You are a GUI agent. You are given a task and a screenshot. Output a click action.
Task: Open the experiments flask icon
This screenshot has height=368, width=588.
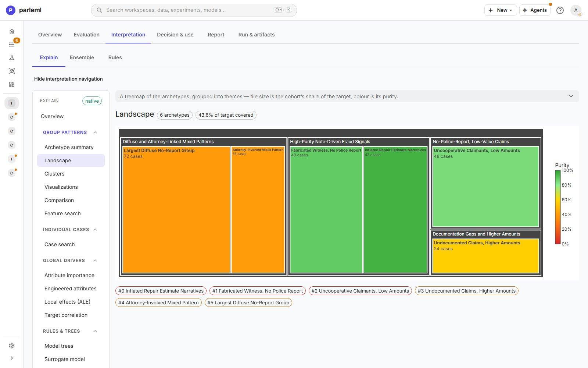(12, 58)
